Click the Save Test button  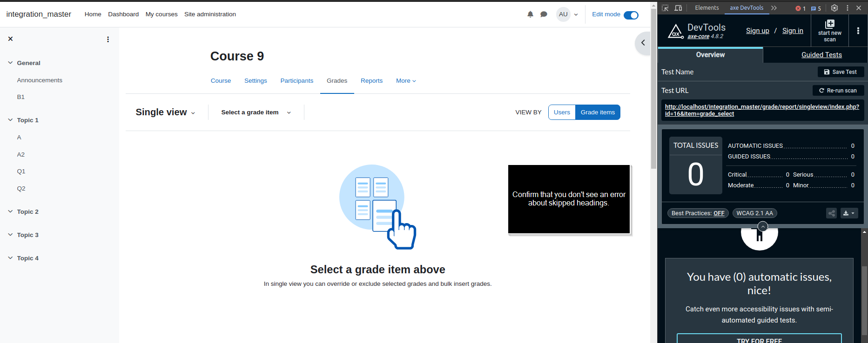click(x=841, y=72)
